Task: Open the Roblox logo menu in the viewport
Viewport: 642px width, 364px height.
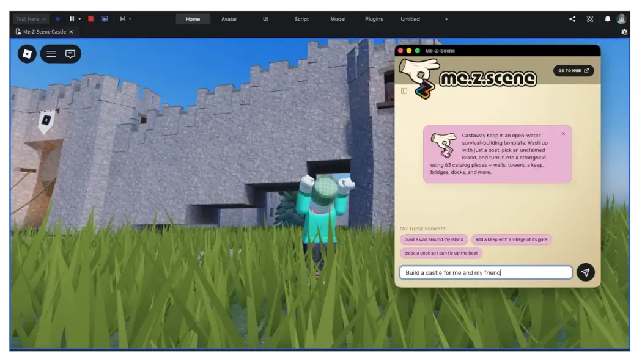Action: tap(27, 54)
